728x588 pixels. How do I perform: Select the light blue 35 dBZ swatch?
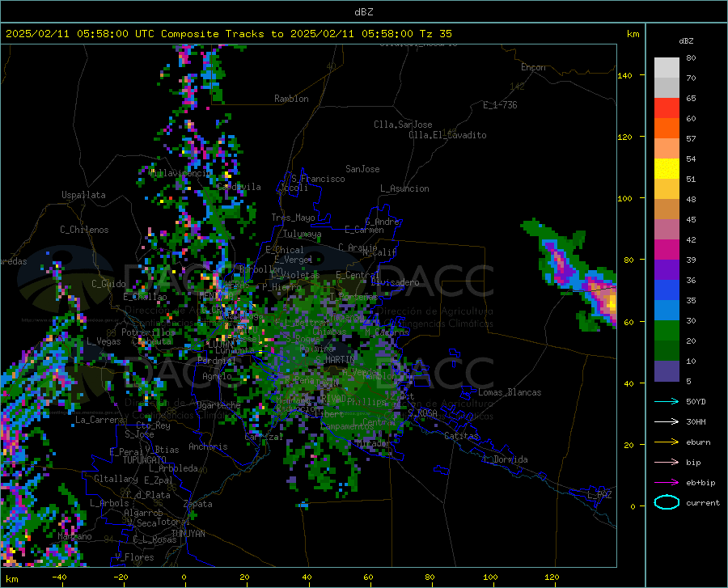(667, 311)
